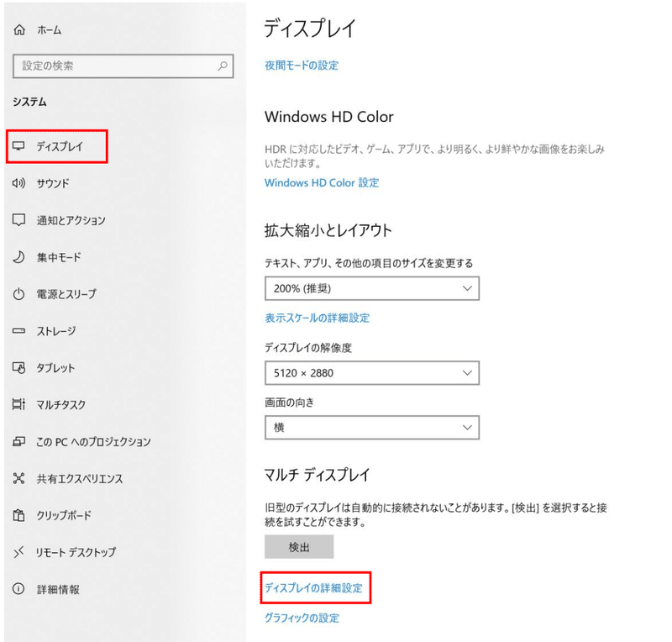Click the Clipboard icon in sidebar
672x642 pixels.
[x=18, y=514]
